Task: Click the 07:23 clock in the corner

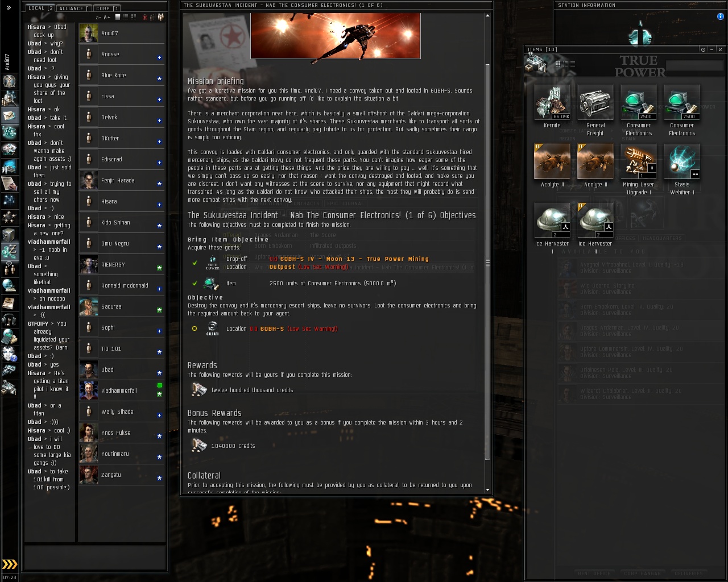Action: (x=10, y=577)
